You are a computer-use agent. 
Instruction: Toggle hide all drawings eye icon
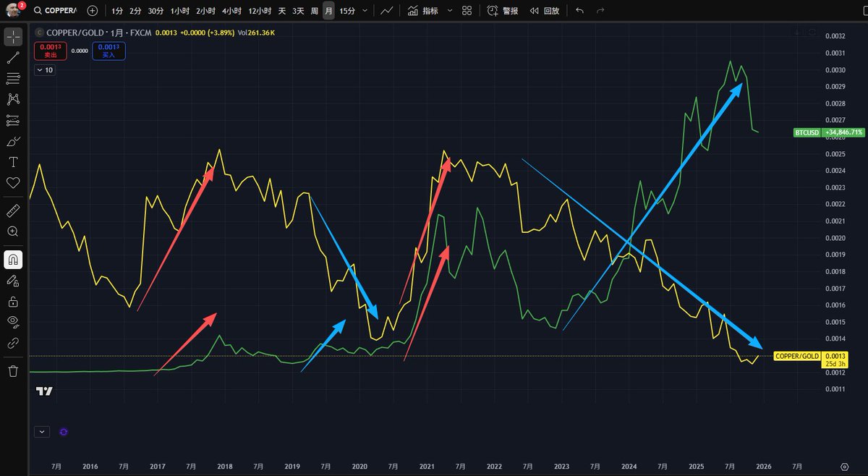pyautogui.click(x=13, y=322)
